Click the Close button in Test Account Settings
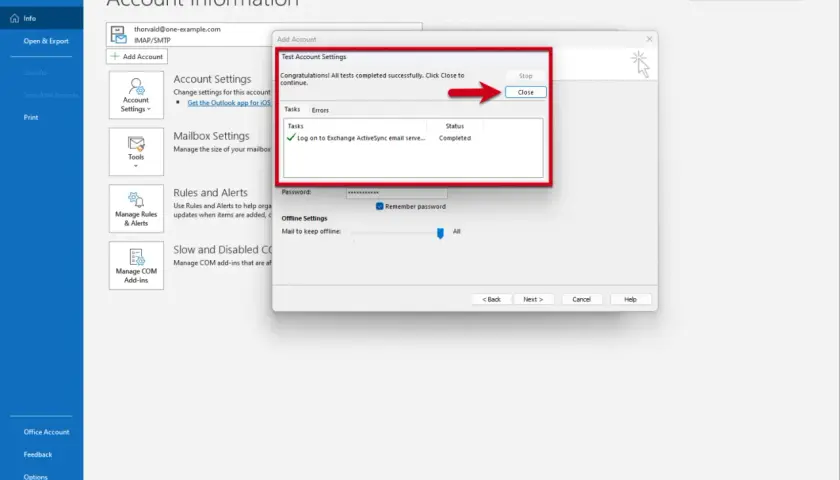The height and width of the screenshot is (480, 840). click(x=525, y=92)
